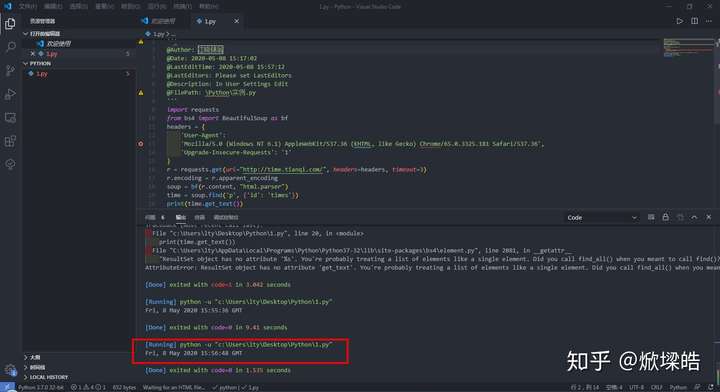Change the indentation spaces setting in the status bar
Viewport: 720px width, 392px height.
[x=614, y=387]
